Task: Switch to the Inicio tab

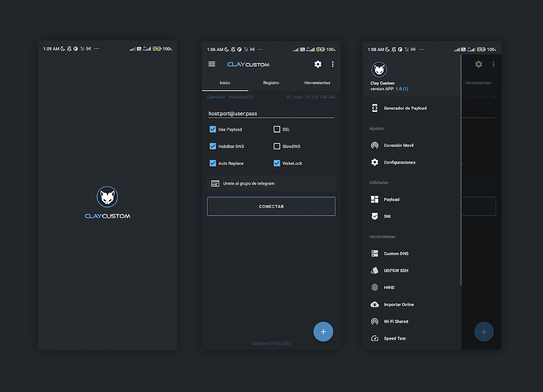Action: click(225, 83)
